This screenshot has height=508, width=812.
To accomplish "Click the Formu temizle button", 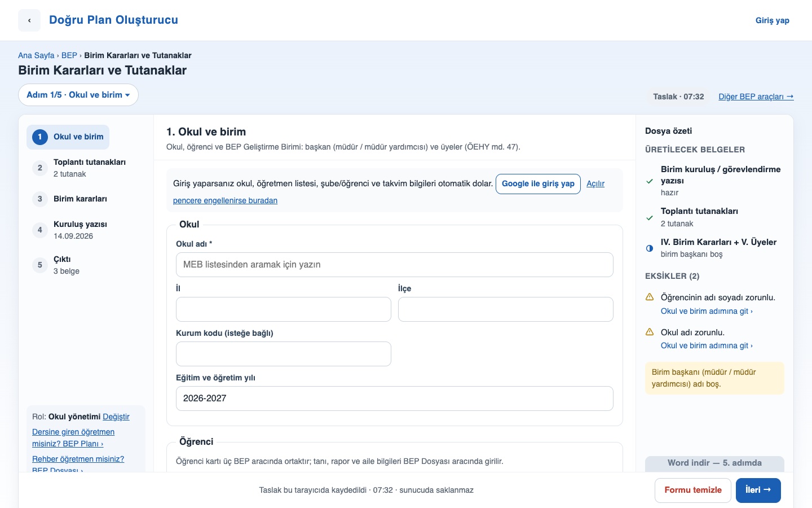I will [x=693, y=490].
